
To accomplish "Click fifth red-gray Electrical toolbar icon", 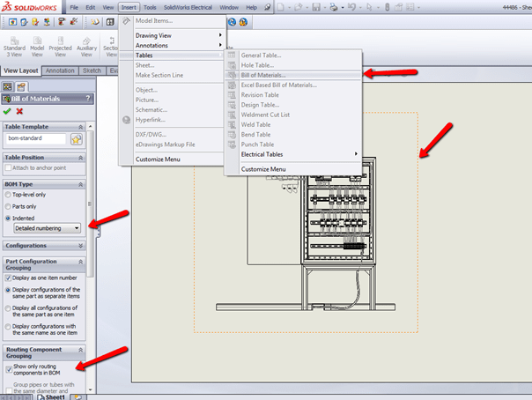I will pyautogui.click(x=62, y=22).
